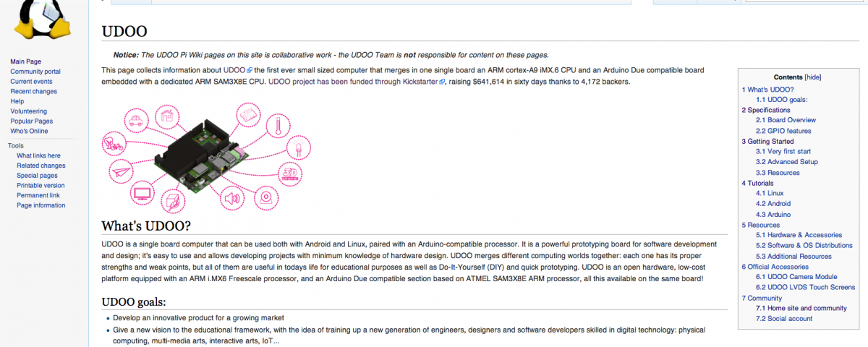The height and width of the screenshot is (347, 868).
Task: Jump to 3.3 Resources in Contents
Action: click(778, 173)
